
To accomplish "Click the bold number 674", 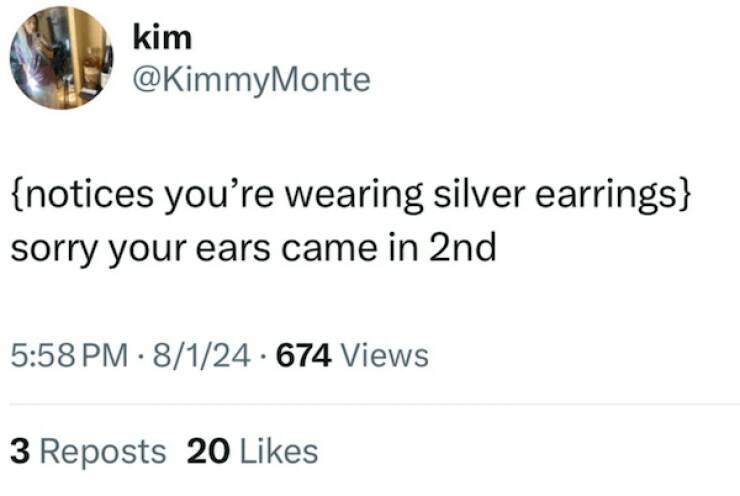I will (303, 355).
